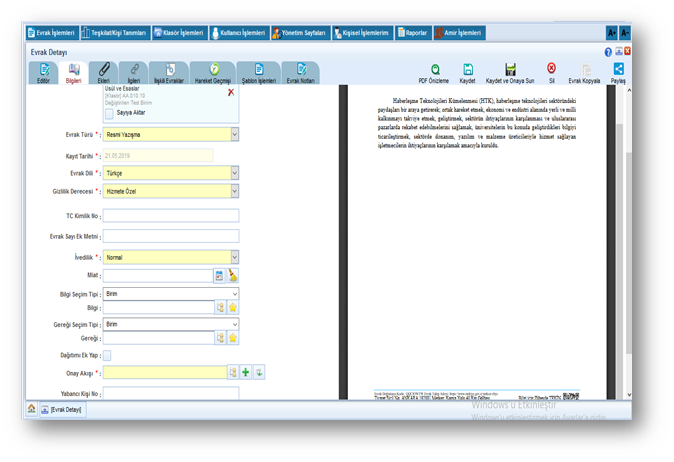Tick the Sayıya Aktar checkbox
This screenshot has height=462, width=674.
(109, 113)
